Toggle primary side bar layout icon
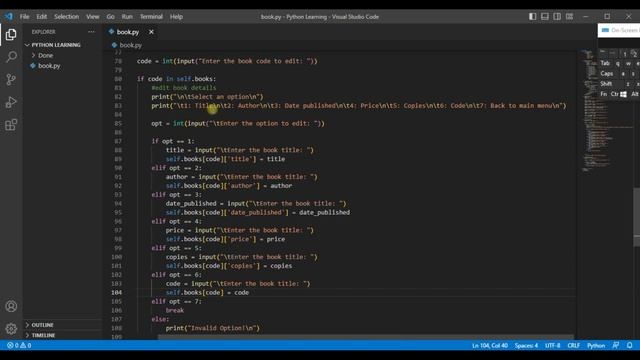 click(533, 17)
